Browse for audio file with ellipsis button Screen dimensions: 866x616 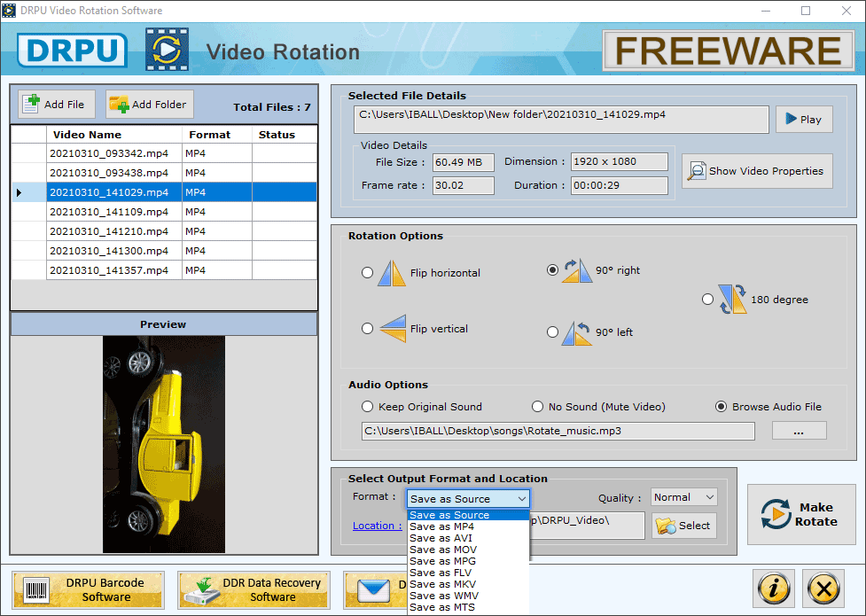(x=799, y=431)
